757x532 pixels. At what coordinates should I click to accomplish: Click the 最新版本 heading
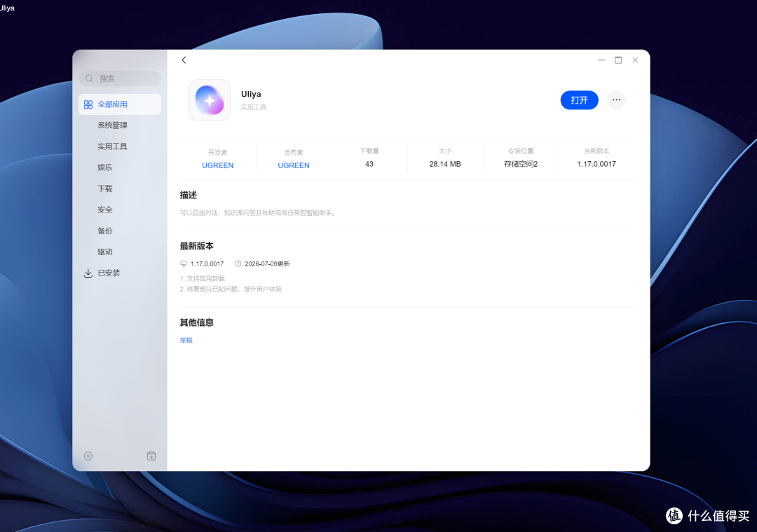click(196, 246)
